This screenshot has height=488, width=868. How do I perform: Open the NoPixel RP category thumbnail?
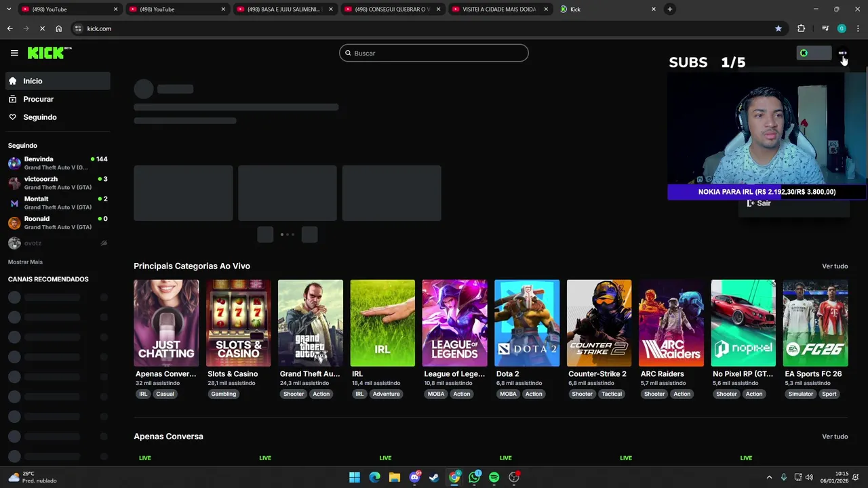(743, 323)
